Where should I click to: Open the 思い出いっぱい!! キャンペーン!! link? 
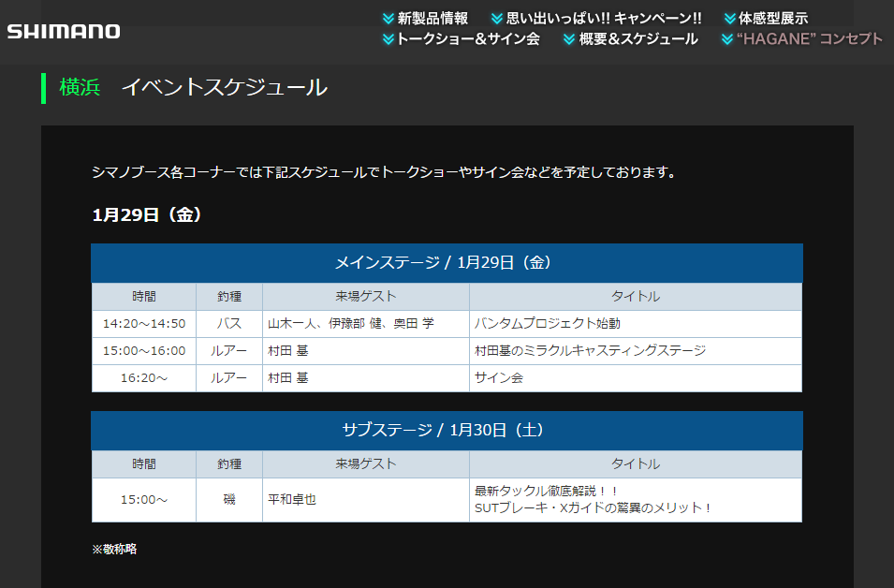[x=604, y=19]
